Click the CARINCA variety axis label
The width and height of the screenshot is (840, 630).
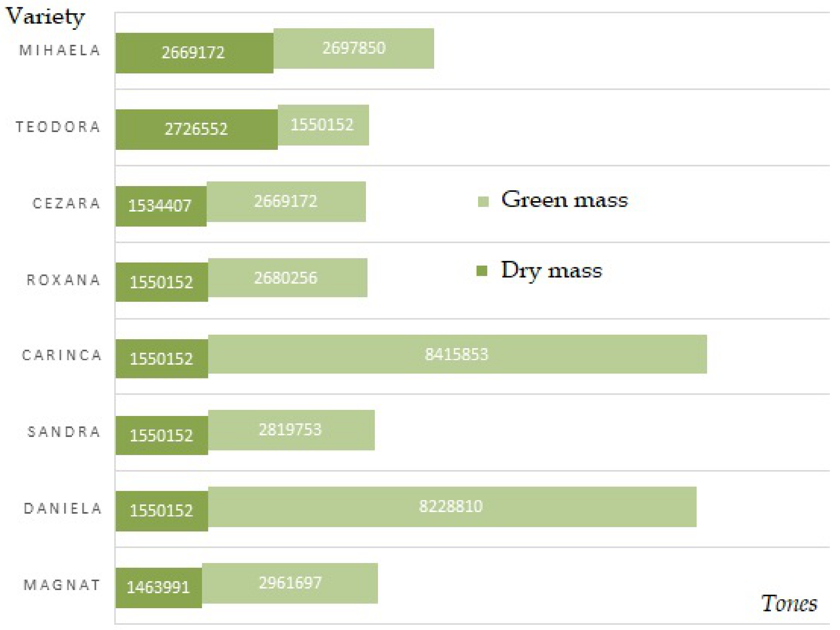click(x=62, y=355)
